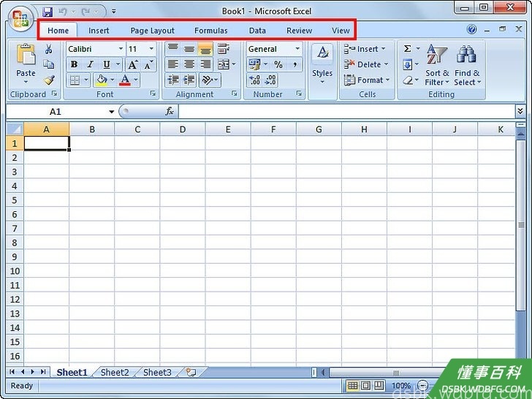The height and width of the screenshot is (399, 532).
Task: Merge and center cells
Action: point(224,64)
